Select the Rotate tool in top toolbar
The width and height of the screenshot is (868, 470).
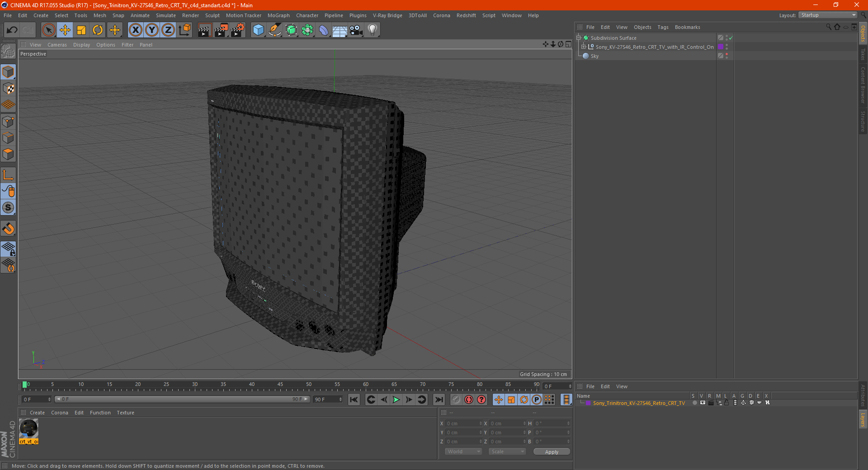pyautogui.click(x=98, y=30)
